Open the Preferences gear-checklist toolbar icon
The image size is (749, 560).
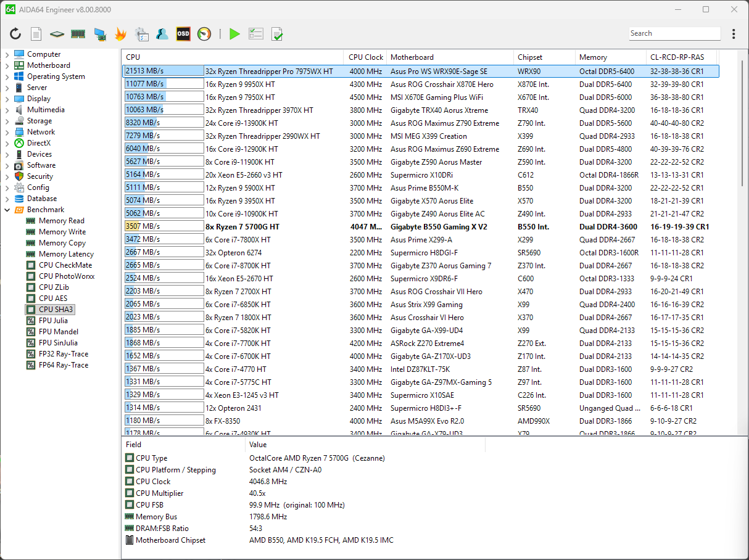click(141, 35)
